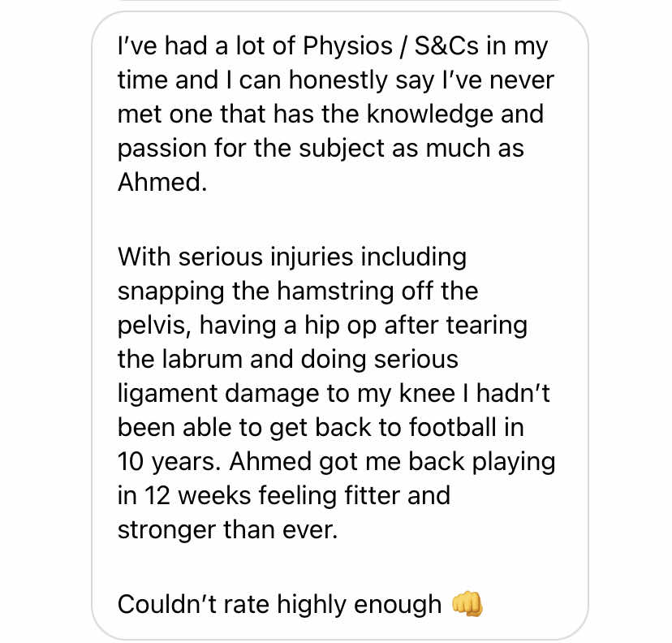Click the phrase 'With serious injuries including'

click(292, 257)
